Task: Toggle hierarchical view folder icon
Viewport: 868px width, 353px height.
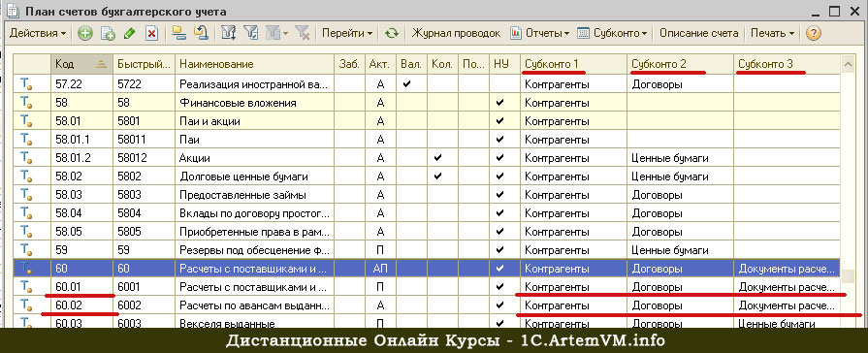Action: [x=178, y=33]
